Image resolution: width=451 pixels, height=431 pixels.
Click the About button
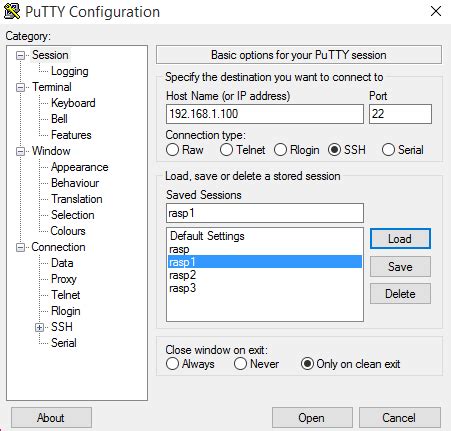coord(51,418)
